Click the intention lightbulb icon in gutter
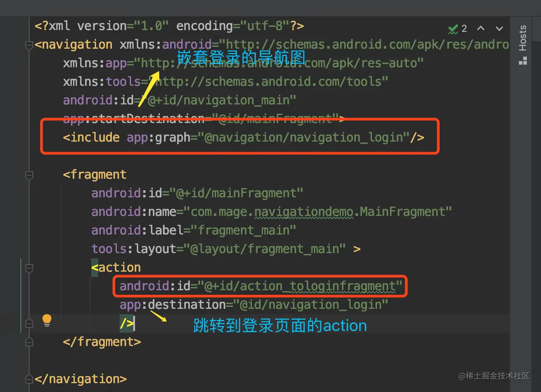The image size is (541, 392). click(x=47, y=320)
